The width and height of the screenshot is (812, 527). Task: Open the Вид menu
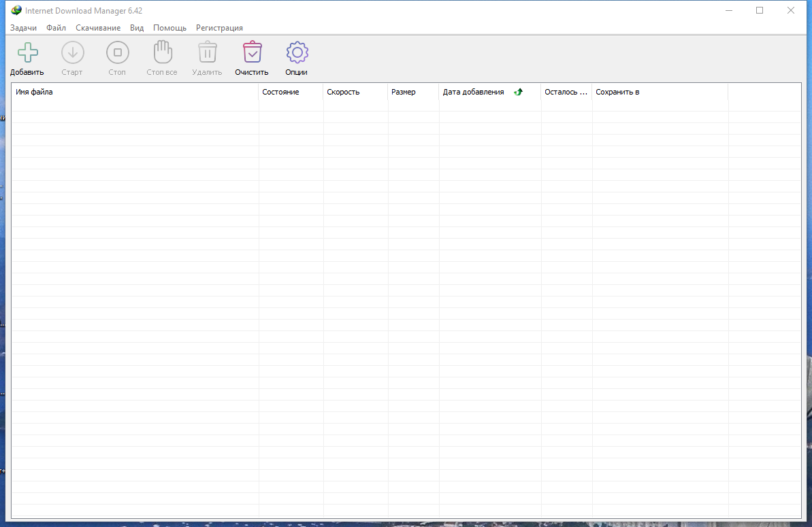pos(136,28)
